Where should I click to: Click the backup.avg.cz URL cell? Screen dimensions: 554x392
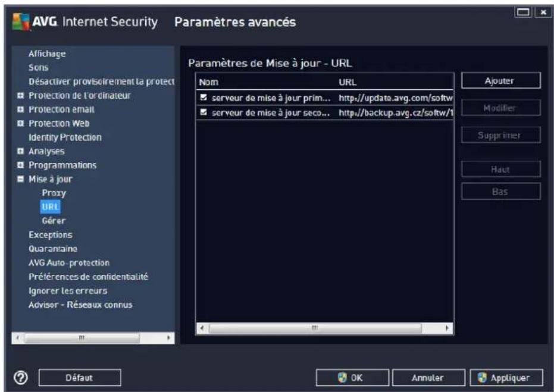pos(396,112)
